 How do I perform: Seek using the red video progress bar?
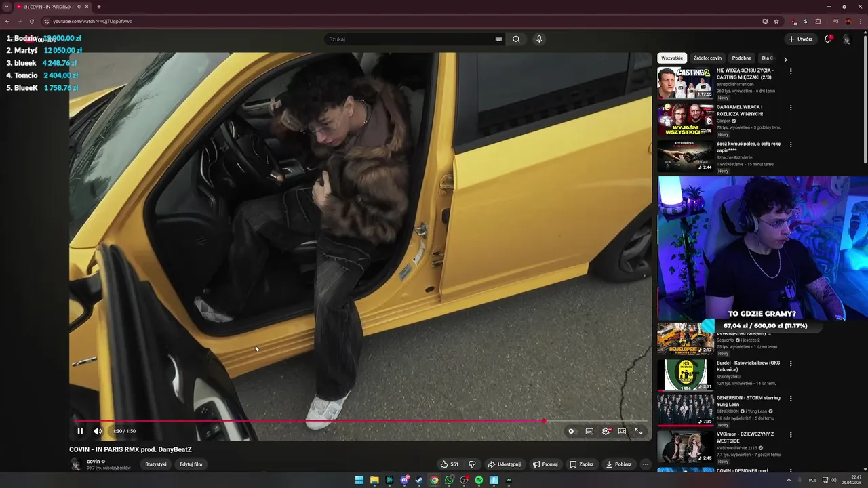[x=359, y=421]
